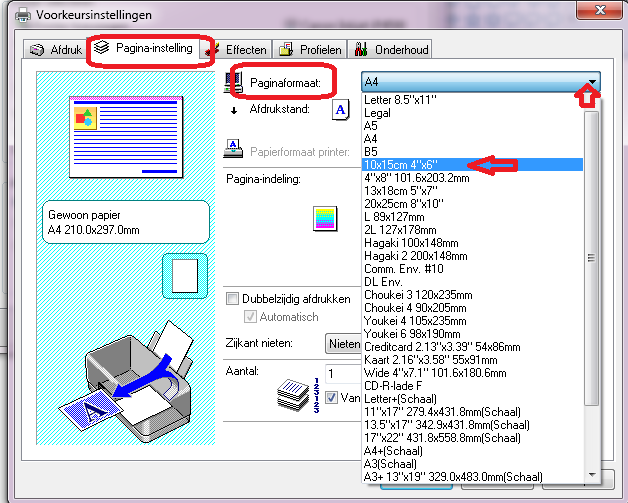Click the Aantal copies input field
The width and height of the screenshot is (628, 503).
343,374
